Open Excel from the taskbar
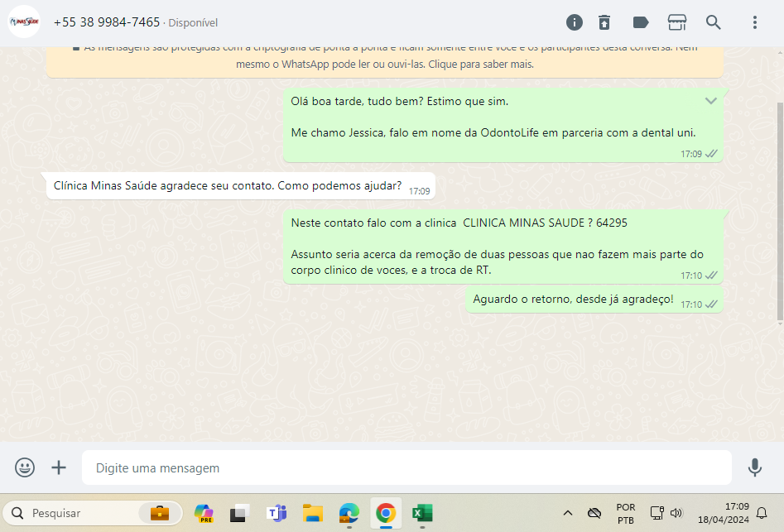The height and width of the screenshot is (532, 784). tap(422, 513)
